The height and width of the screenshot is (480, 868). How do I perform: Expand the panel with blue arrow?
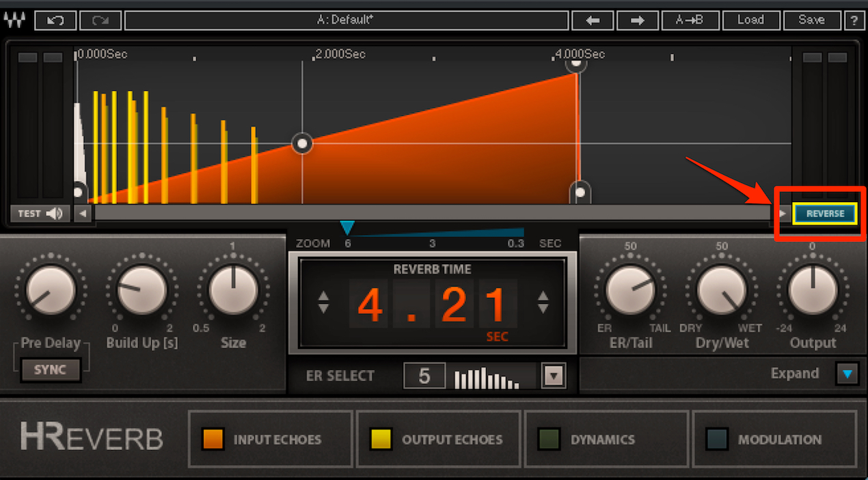(847, 373)
